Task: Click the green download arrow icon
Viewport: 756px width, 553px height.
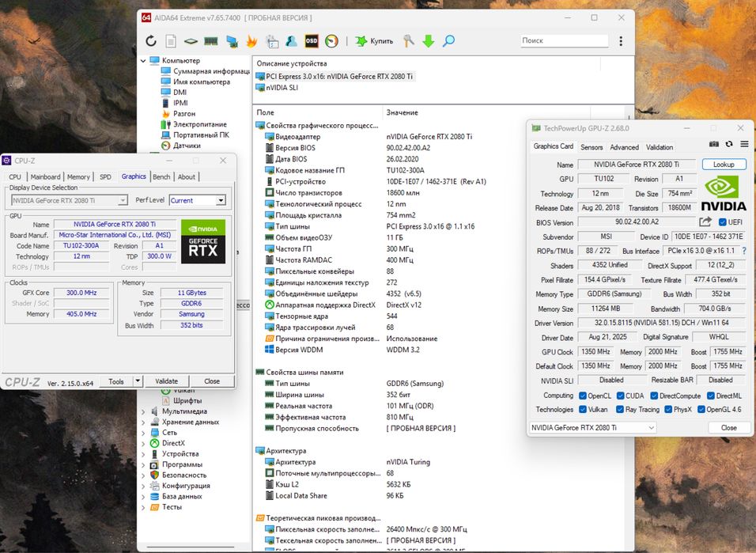Action: click(428, 41)
